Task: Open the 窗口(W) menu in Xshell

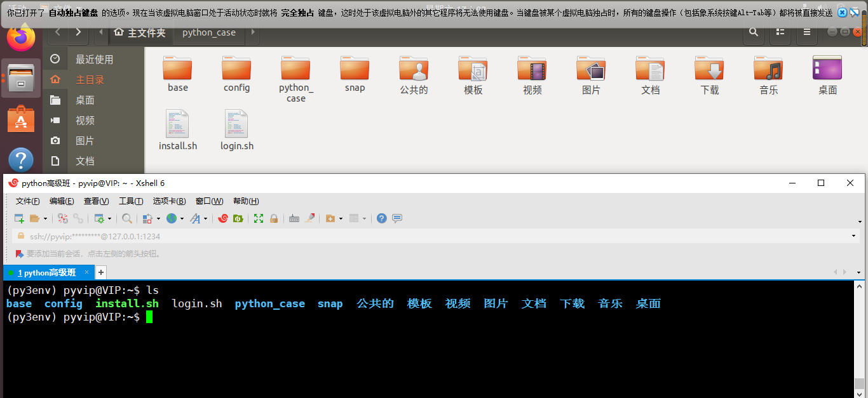Action: [210, 201]
